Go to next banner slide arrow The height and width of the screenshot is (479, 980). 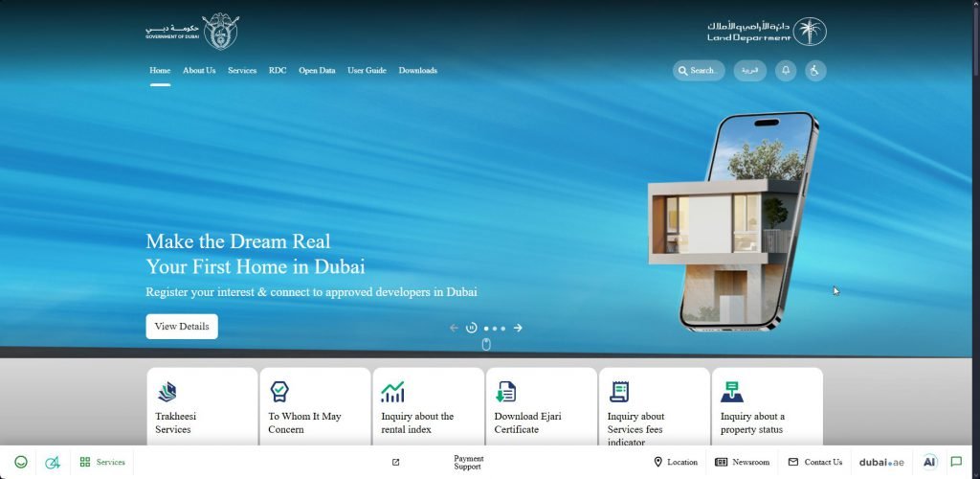click(x=518, y=328)
